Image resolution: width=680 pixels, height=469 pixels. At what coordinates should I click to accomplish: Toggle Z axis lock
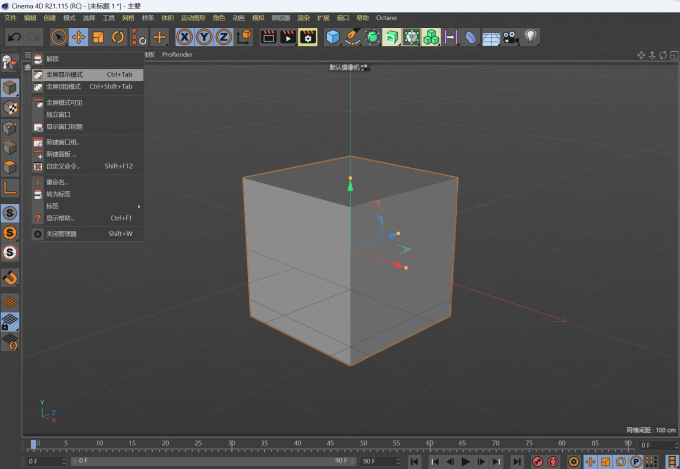[224, 37]
